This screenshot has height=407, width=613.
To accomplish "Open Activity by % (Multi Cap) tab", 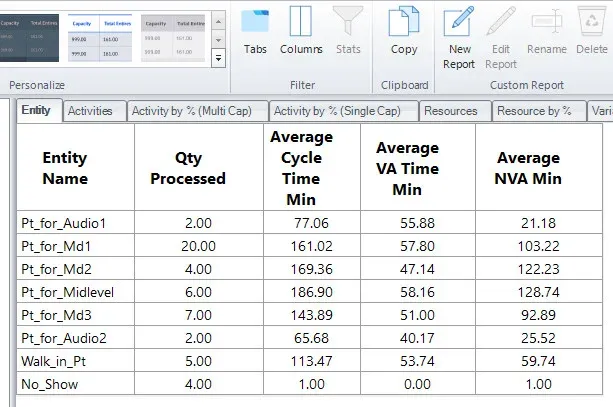I will (x=197, y=111).
